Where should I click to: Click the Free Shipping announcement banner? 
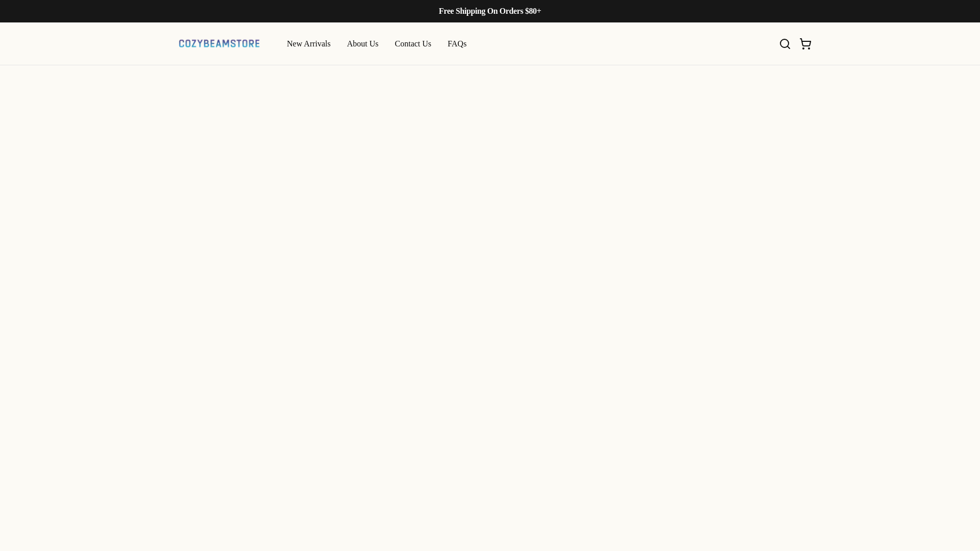(x=489, y=11)
